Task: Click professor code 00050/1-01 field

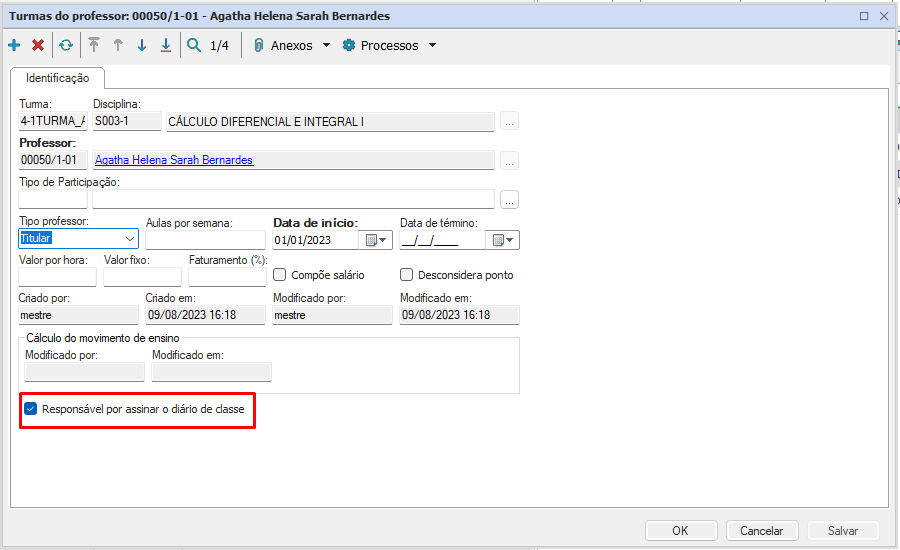Action: tap(53, 160)
